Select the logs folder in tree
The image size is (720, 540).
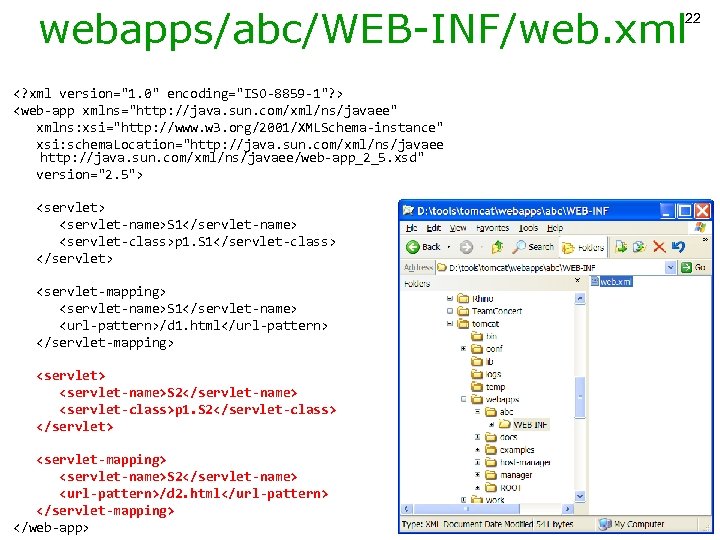pyautogui.click(x=486, y=374)
